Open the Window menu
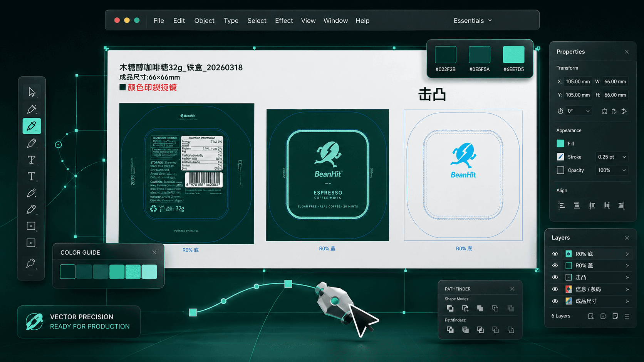Viewport: 644px width, 362px height. [x=335, y=20]
